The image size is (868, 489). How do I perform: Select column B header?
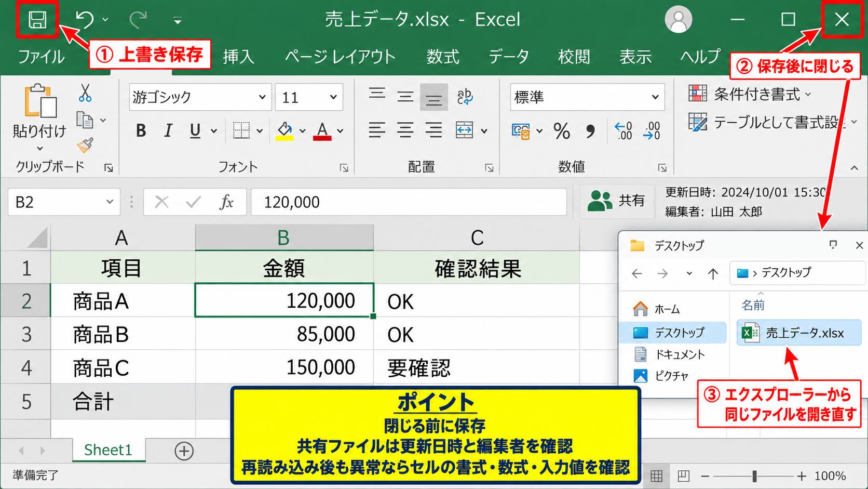click(284, 237)
